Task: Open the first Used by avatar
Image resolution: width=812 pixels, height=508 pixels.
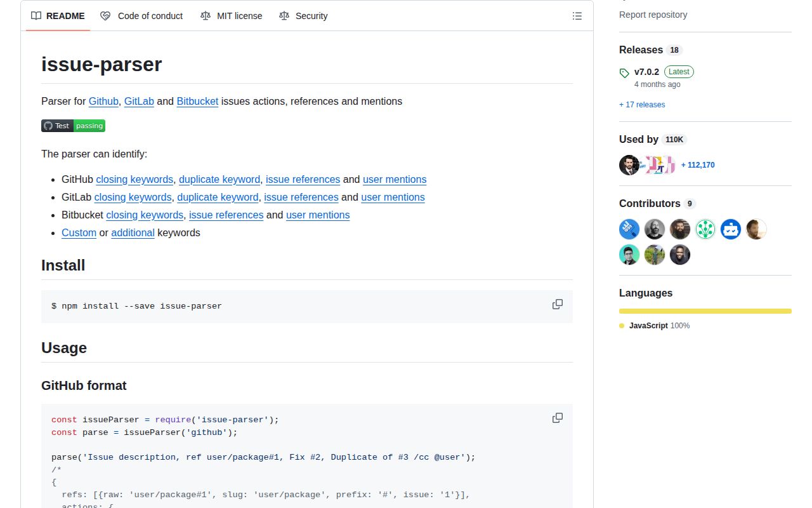Action: [x=629, y=165]
